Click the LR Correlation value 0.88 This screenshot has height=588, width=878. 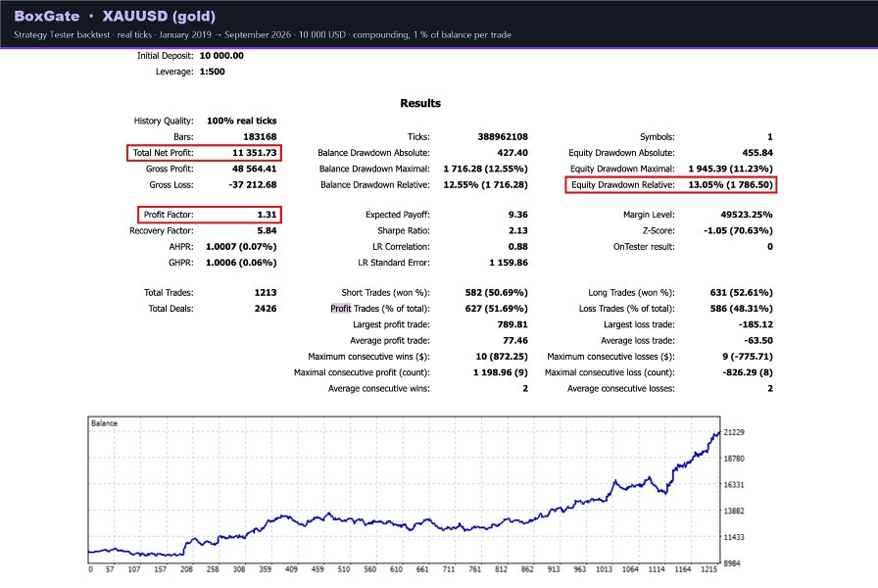(518, 246)
